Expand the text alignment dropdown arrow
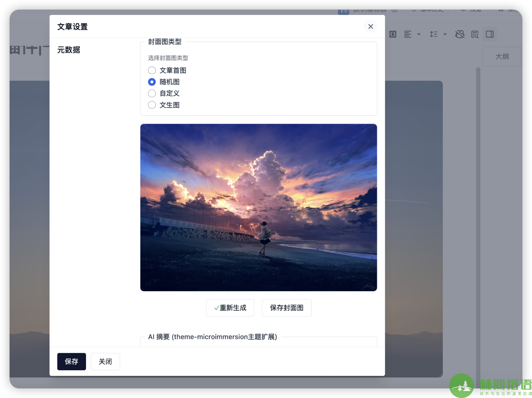This screenshot has height=398, width=532. pyautogui.click(x=419, y=34)
